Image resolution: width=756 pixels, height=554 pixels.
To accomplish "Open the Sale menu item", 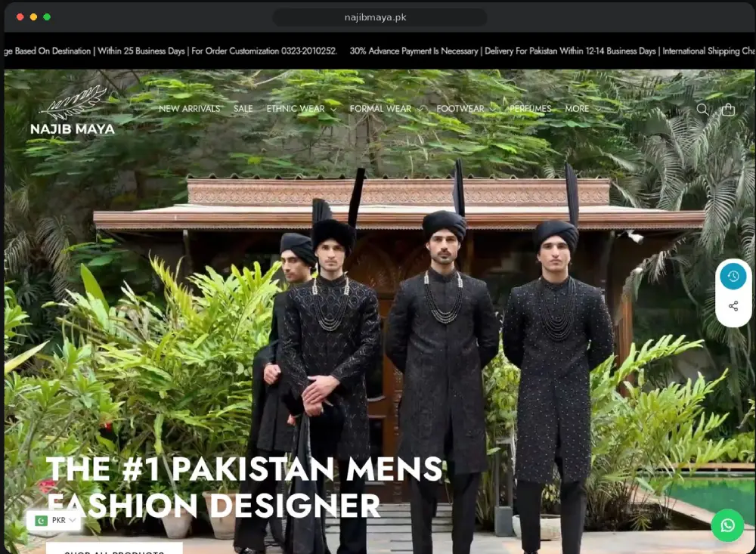I will point(243,109).
